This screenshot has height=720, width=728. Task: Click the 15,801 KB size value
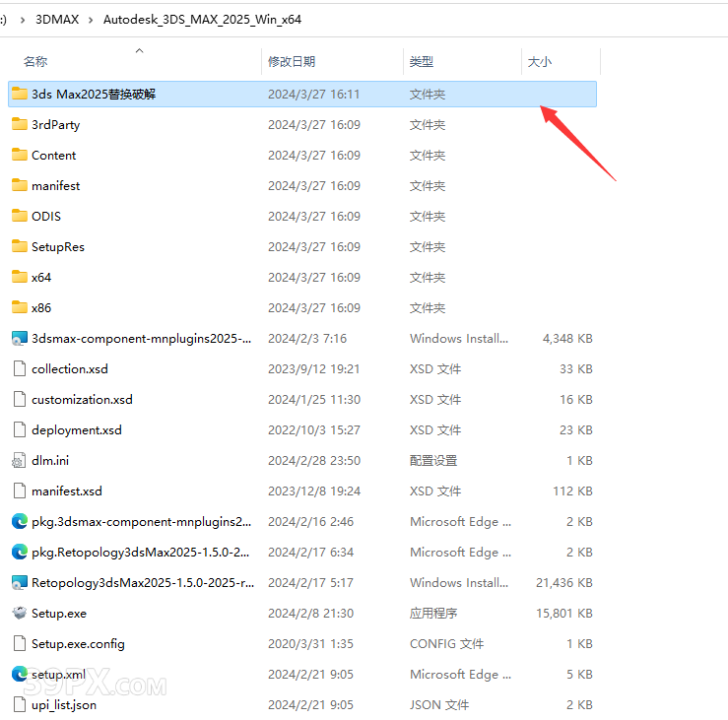564,614
